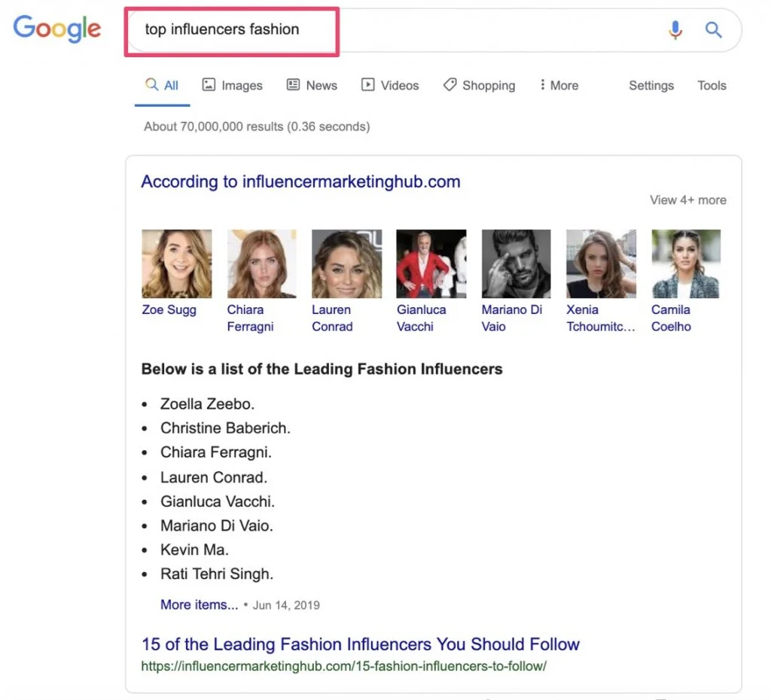
Task: Open the Zoe Sugg name link
Action: (x=169, y=310)
